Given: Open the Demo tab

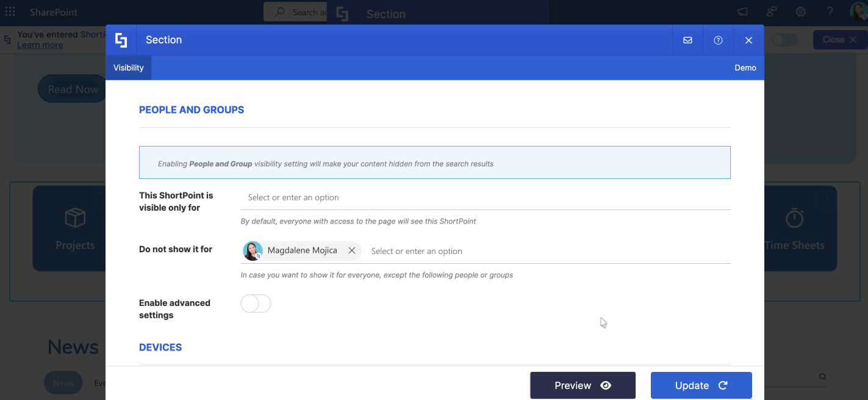Looking at the screenshot, I should pos(745,68).
